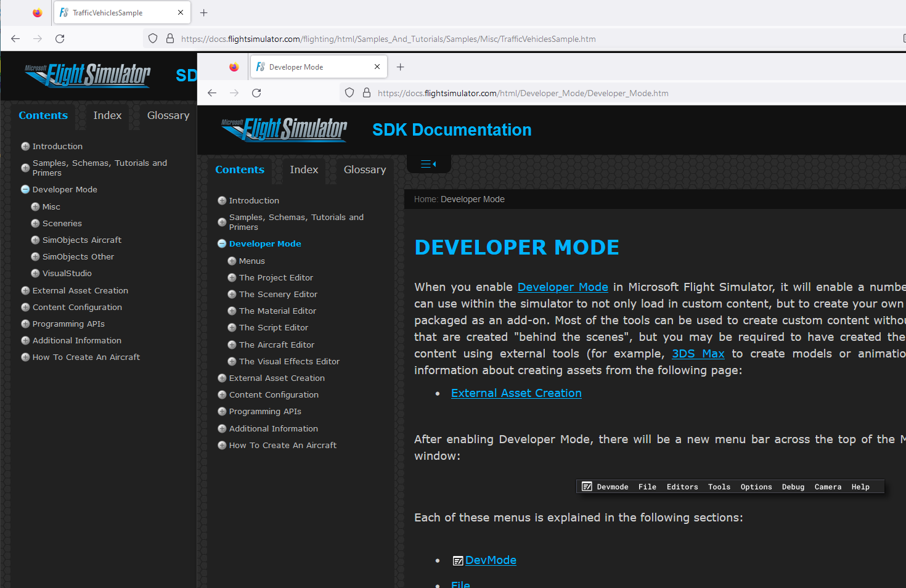Screen dimensions: 906x588
Task: Expand The Project Editor node
Action: click(232, 278)
